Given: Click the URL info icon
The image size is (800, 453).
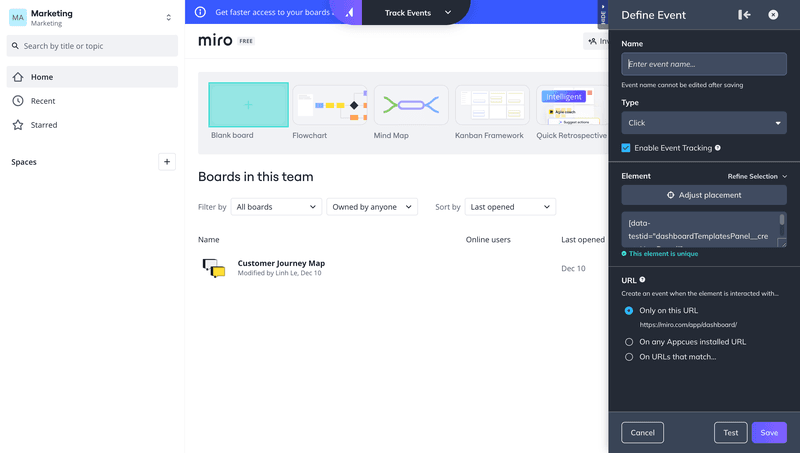Looking at the screenshot, I should 642,280.
